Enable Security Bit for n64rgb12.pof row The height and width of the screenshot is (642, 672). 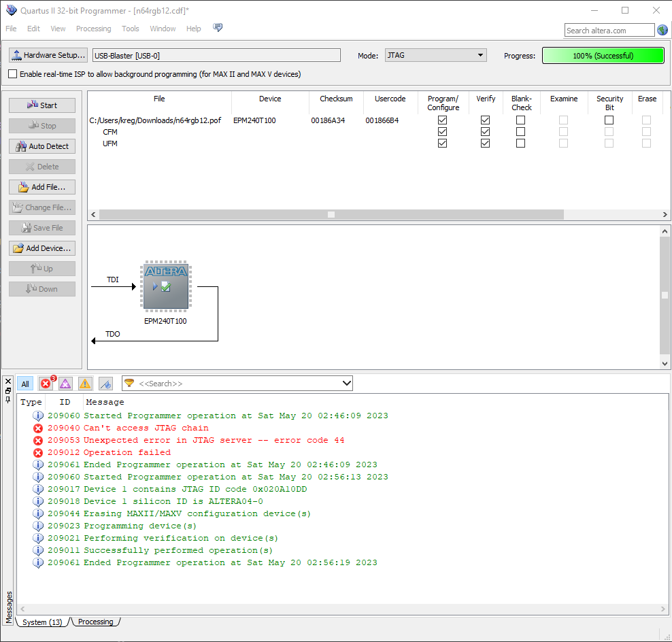(x=609, y=120)
